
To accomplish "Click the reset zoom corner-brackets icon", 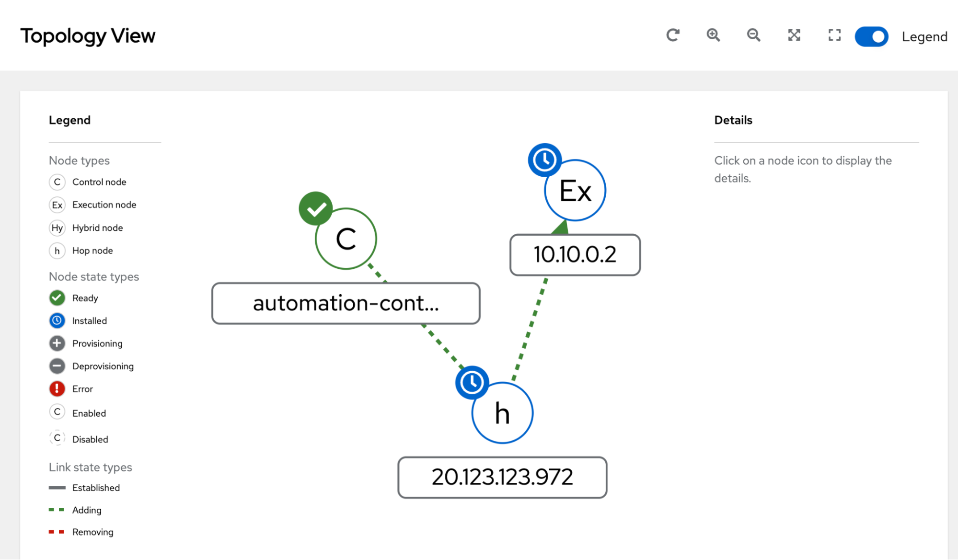I will [x=834, y=35].
